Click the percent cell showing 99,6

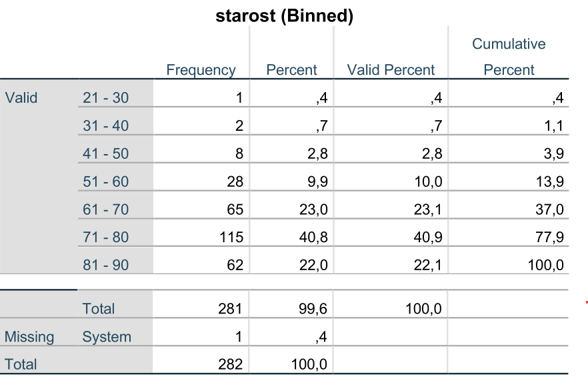[x=313, y=309]
